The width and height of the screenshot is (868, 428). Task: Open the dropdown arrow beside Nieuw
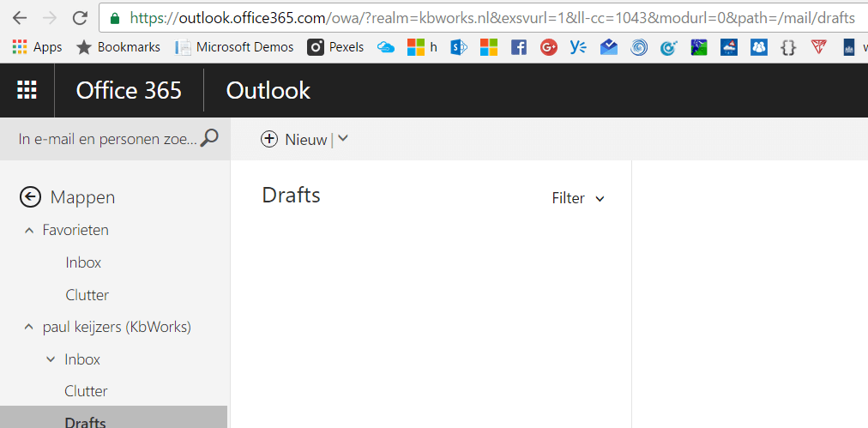click(x=343, y=138)
